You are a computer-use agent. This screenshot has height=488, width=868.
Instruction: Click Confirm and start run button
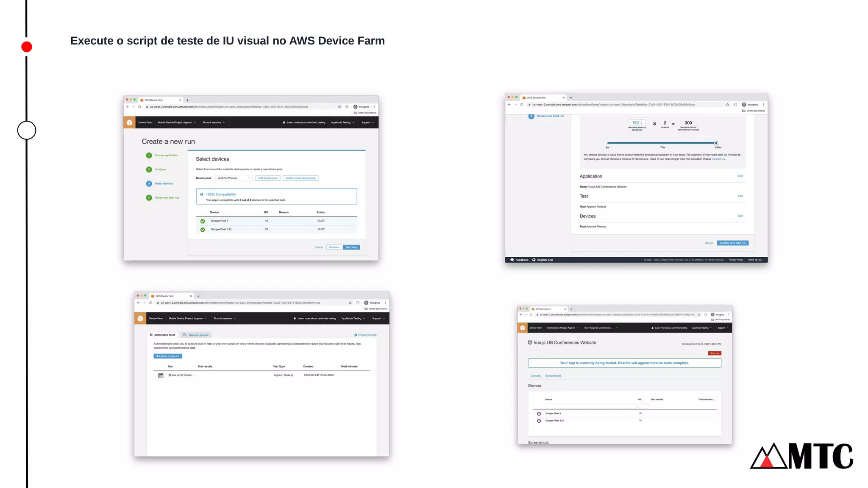[733, 243]
